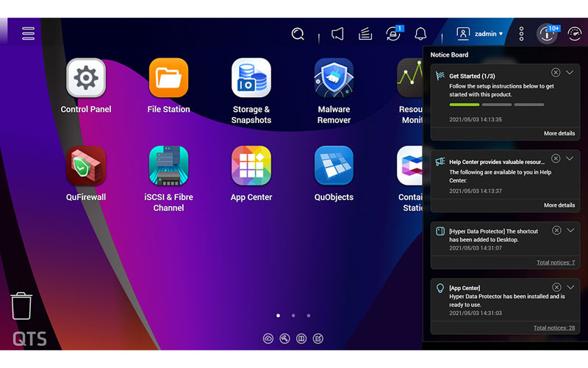This screenshot has height=368, width=588.
Task: Go to the third desktop page dot
Action: 309,316
